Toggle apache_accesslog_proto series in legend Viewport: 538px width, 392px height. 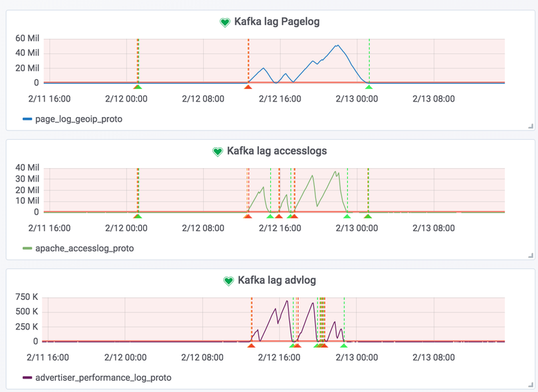84,248
